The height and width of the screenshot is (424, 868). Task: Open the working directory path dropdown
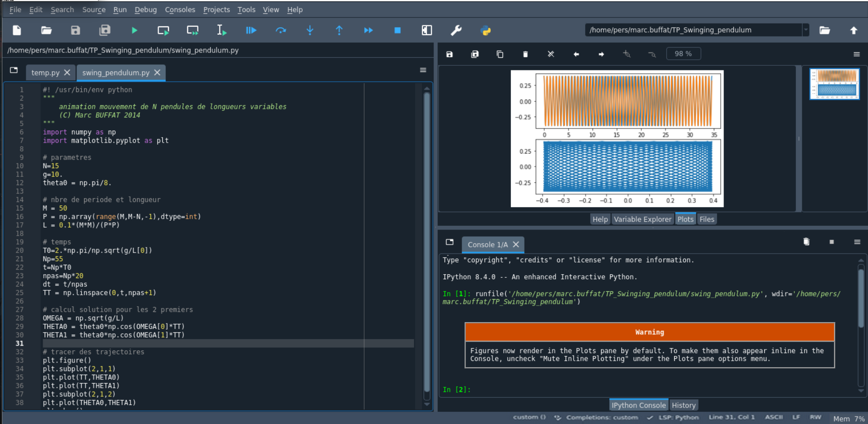[x=806, y=30]
